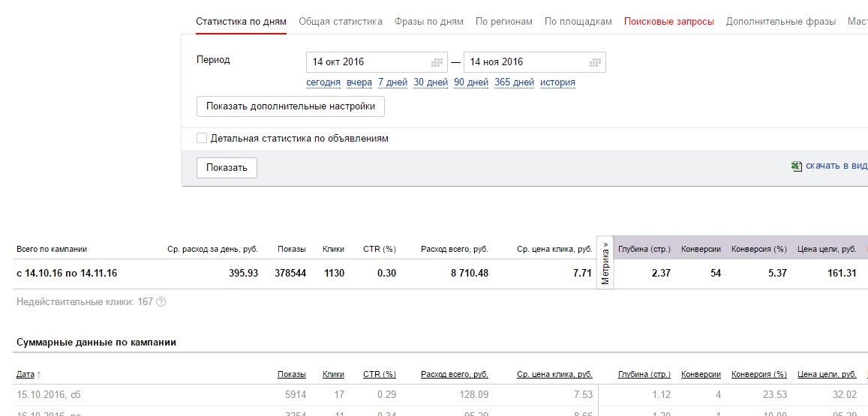Toggle the 'Детальная статистика по объявлениям' checkbox
The width and height of the screenshot is (868, 416).
coord(201,138)
